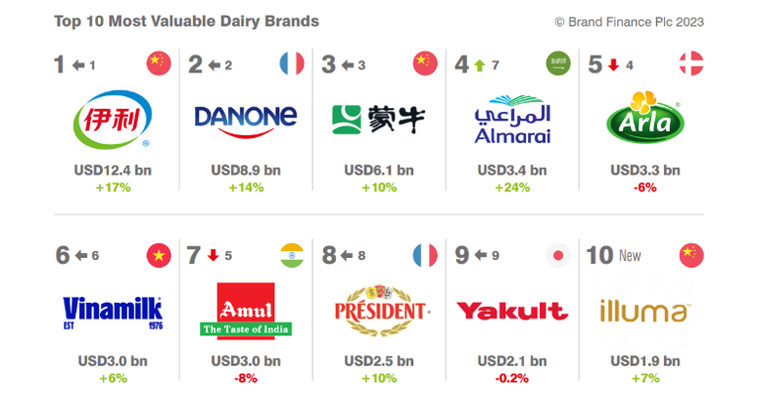Click the Brand Finance Plc 2023 copyright text
Image resolution: width=760 pixels, height=401 pixels.
point(629,20)
